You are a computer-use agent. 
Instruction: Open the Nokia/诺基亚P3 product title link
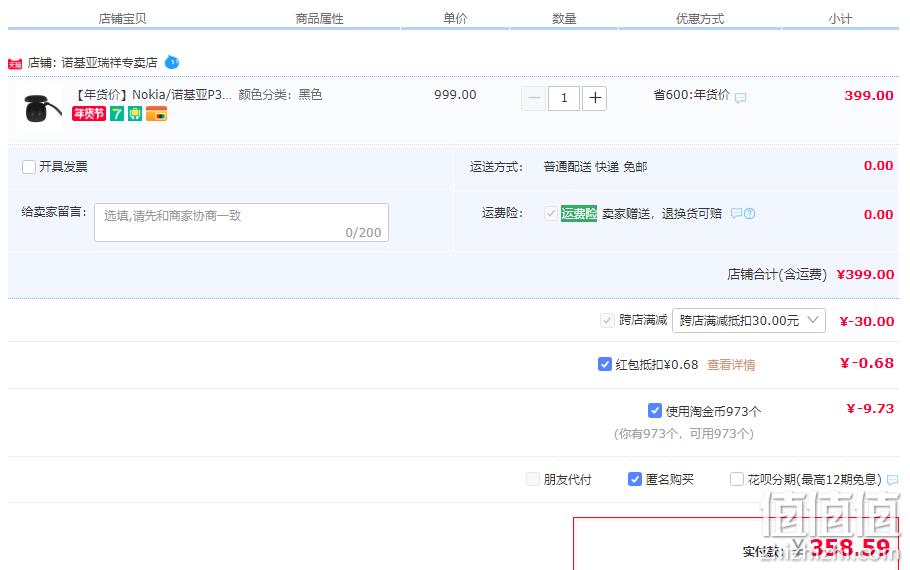click(x=154, y=95)
